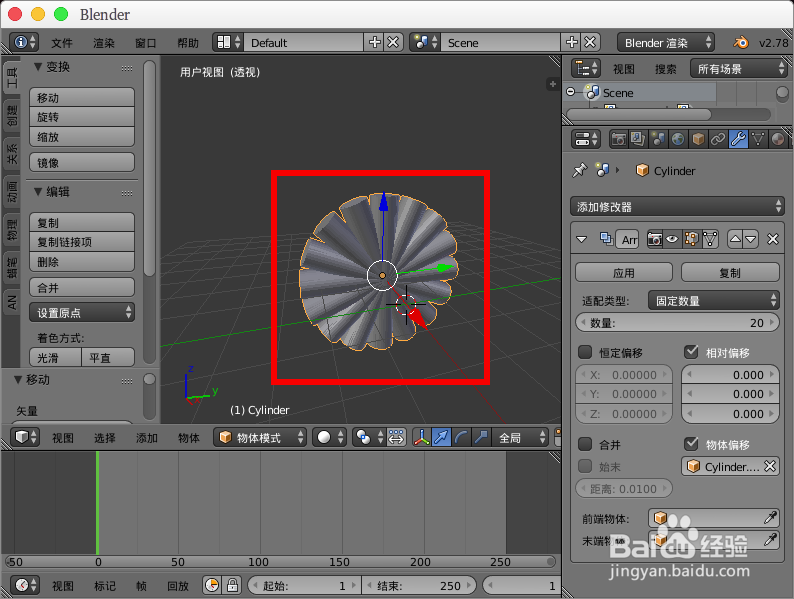The width and height of the screenshot is (794, 599).
Task: Open the 3D view 添加 Add menu
Action: 147,438
